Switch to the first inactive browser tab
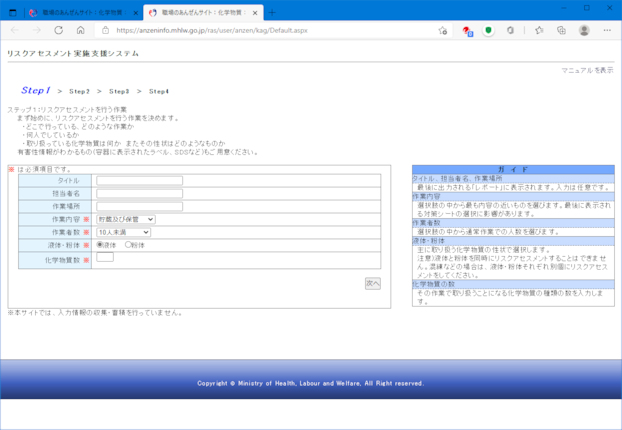 (x=83, y=13)
